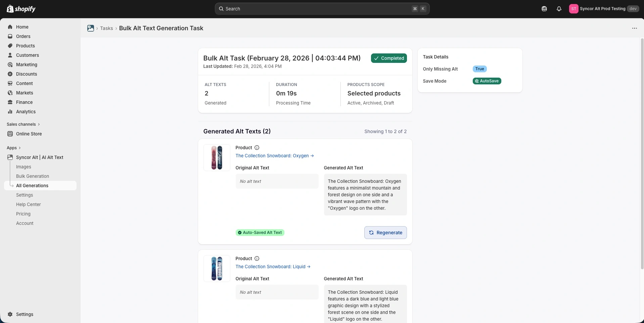The width and height of the screenshot is (644, 323).
Task: Click the True badge for Only Missing Alt
Action: pos(479,69)
